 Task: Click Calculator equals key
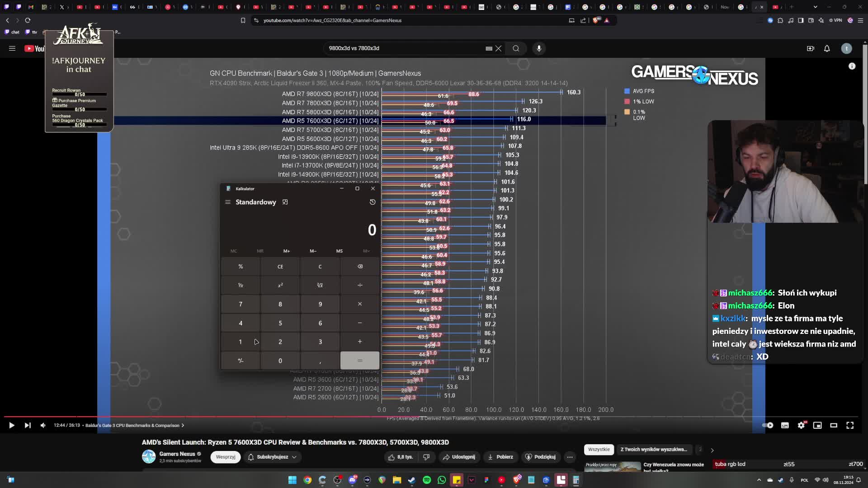click(360, 361)
